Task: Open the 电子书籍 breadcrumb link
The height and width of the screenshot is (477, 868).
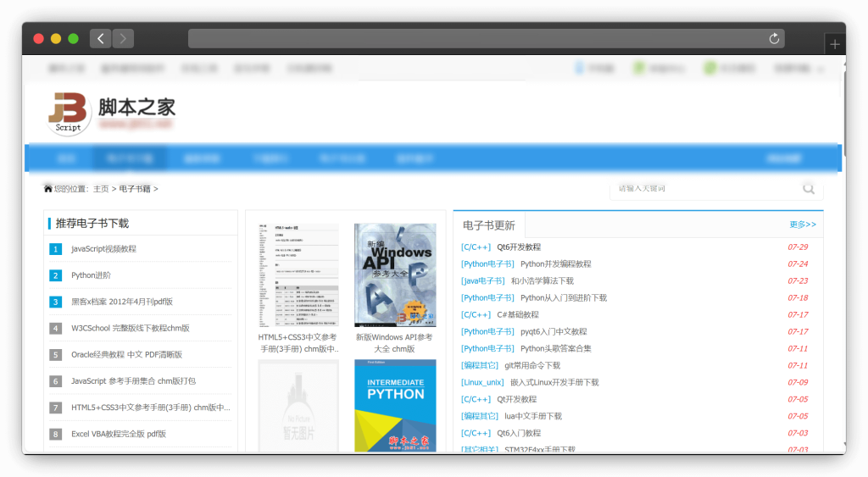Action: [135, 189]
